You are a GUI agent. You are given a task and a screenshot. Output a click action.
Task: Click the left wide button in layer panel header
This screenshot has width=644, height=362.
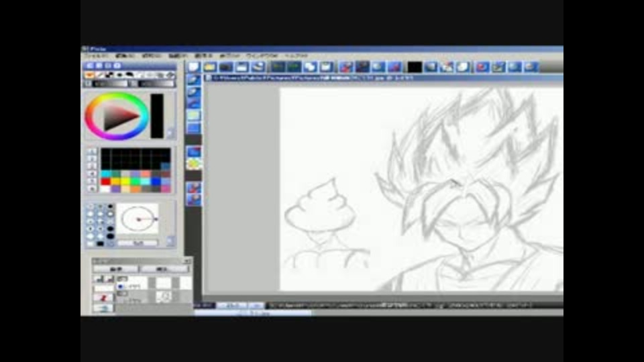(115, 269)
